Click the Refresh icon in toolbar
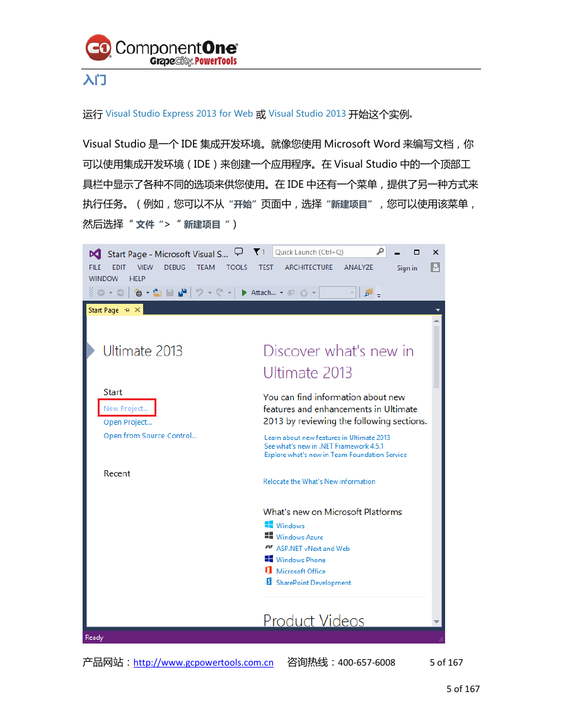 pos(305,292)
